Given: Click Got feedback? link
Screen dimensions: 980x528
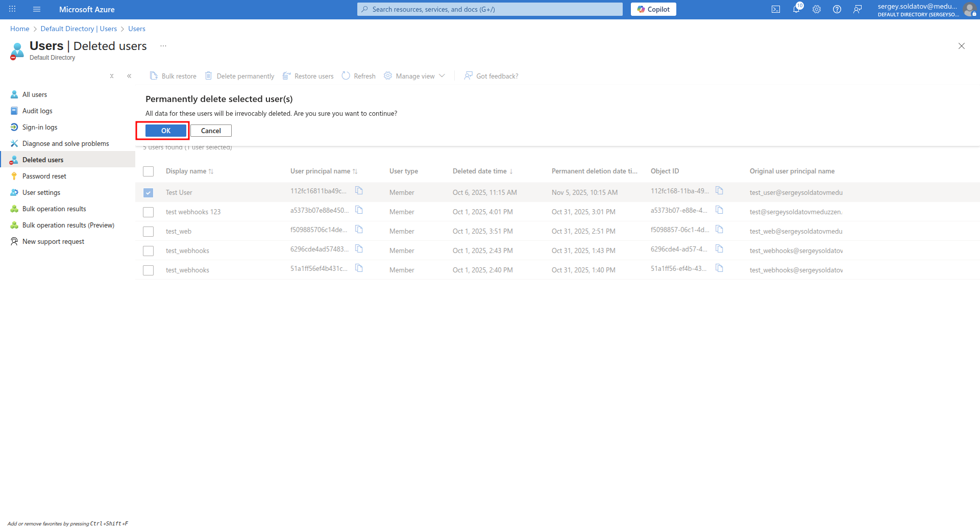Looking at the screenshot, I should tap(491, 76).
